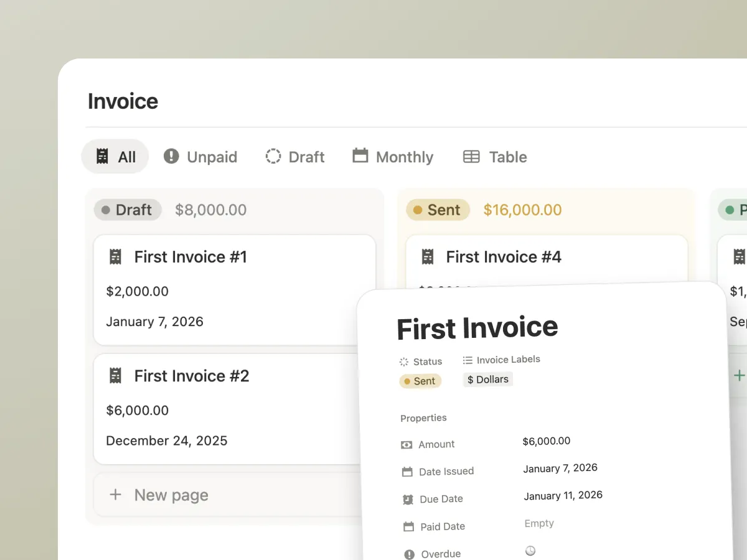747x560 pixels.
Task: Click the dashed circle icon beside Draft tab
Action: point(273,156)
